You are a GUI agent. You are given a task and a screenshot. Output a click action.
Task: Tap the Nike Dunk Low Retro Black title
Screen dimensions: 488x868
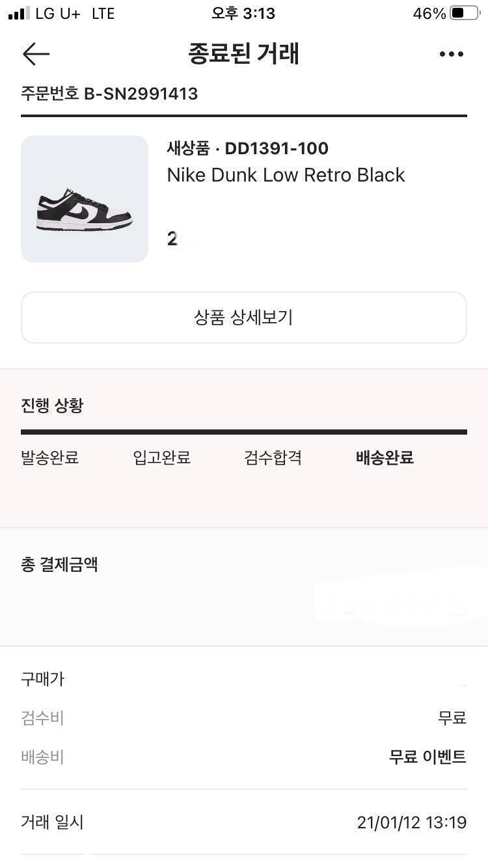point(286,175)
